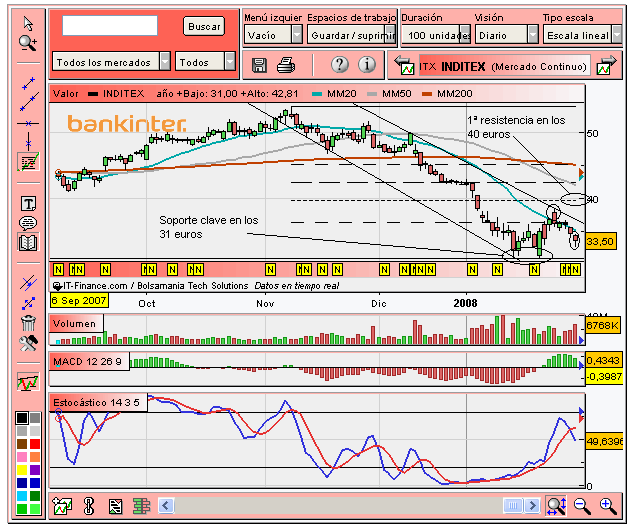
Task: Click the move points blue arrows tool
Action: [29, 303]
